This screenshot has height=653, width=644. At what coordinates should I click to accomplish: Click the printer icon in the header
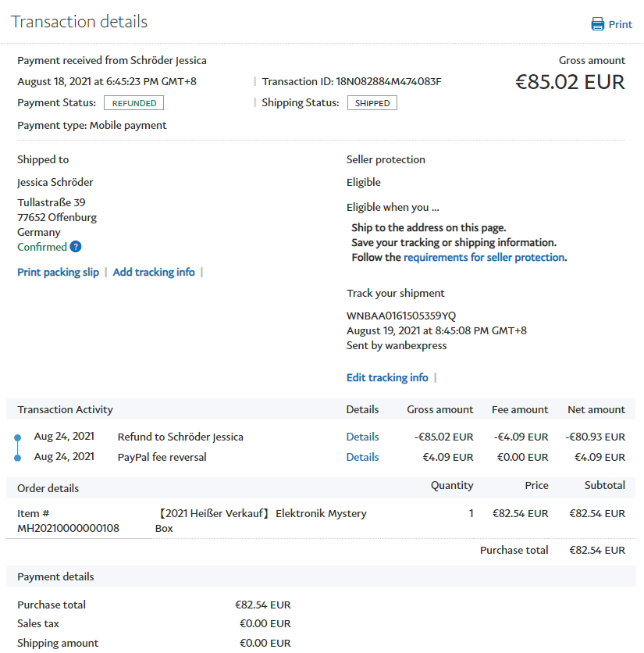point(598,24)
